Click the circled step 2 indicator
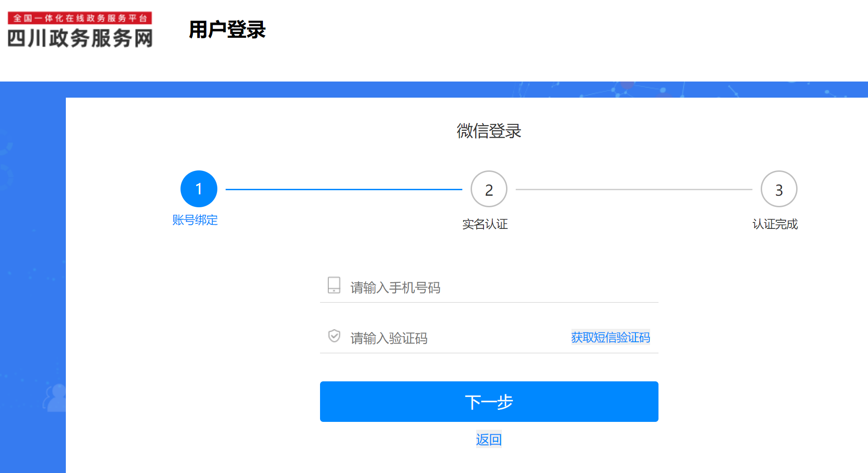The width and height of the screenshot is (868, 473). [x=489, y=189]
